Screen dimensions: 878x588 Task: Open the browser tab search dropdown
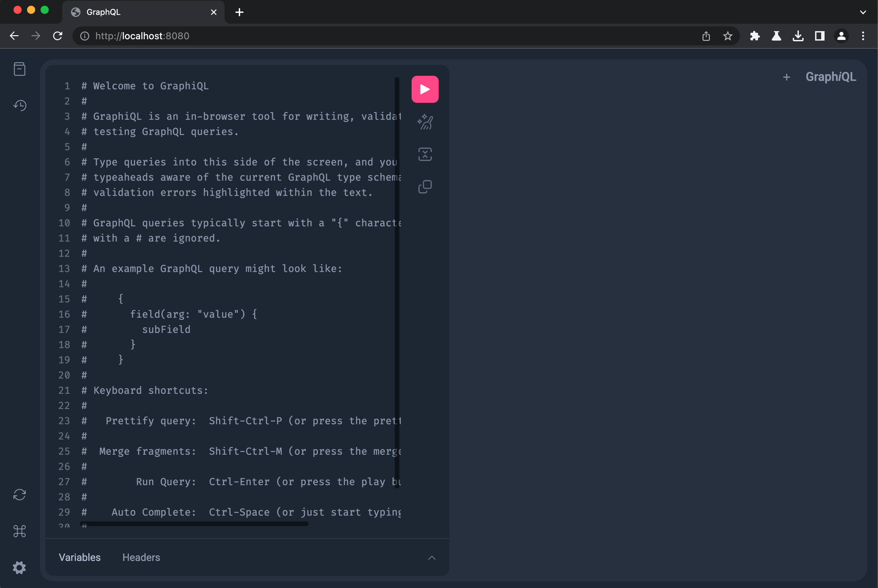pos(863,12)
